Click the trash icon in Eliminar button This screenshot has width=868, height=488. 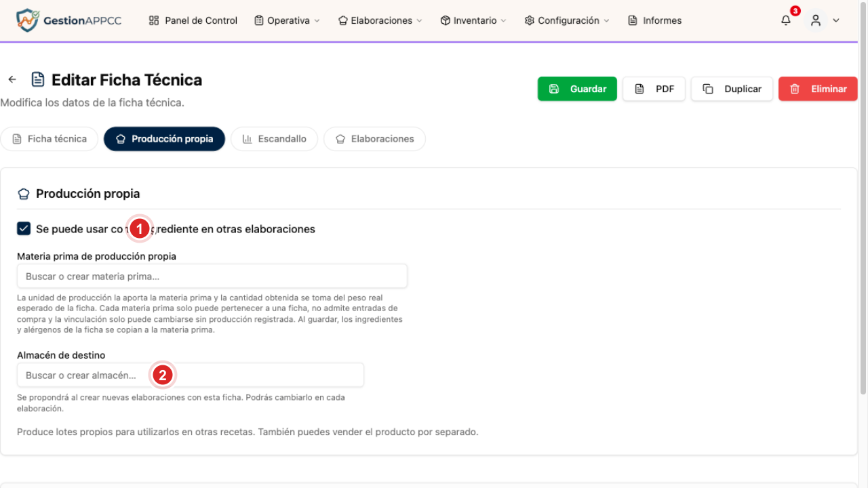point(795,89)
